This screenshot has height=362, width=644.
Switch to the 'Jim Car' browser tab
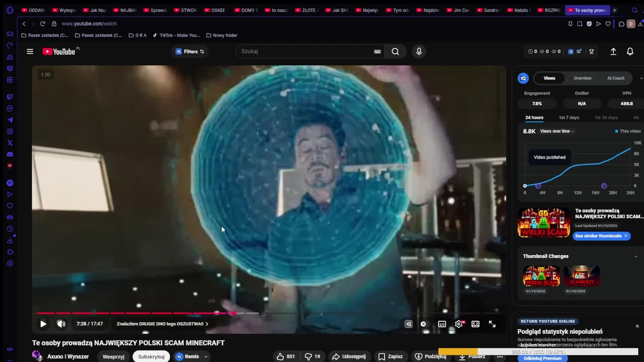click(459, 10)
